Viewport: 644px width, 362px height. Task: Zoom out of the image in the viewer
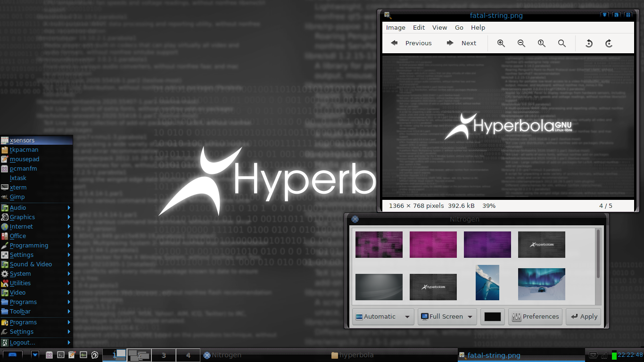(521, 43)
